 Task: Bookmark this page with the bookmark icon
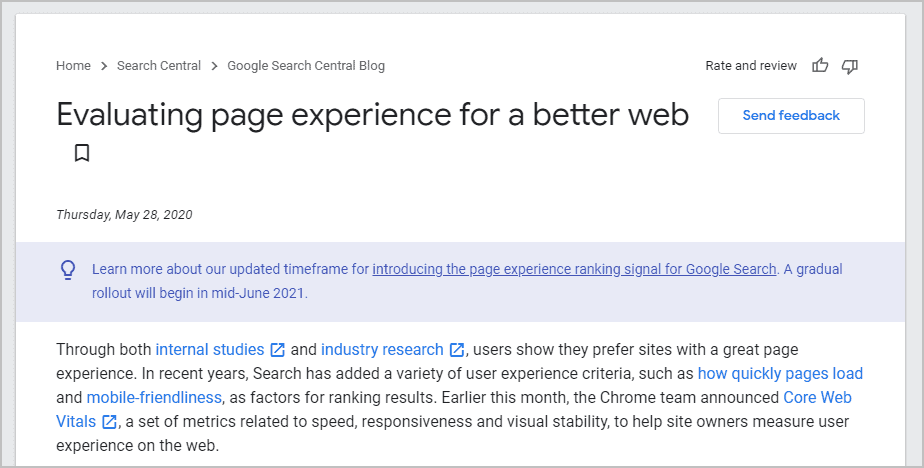pyautogui.click(x=82, y=153)
